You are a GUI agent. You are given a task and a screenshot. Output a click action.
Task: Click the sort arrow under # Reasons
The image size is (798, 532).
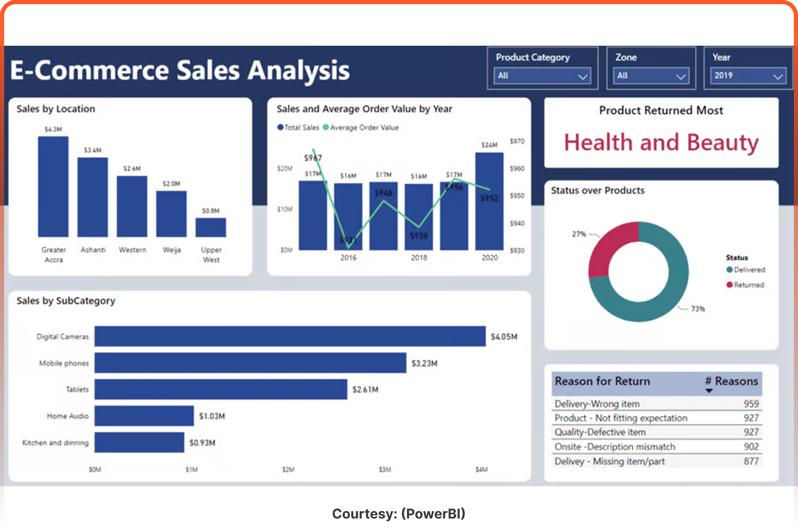point(710,391)
